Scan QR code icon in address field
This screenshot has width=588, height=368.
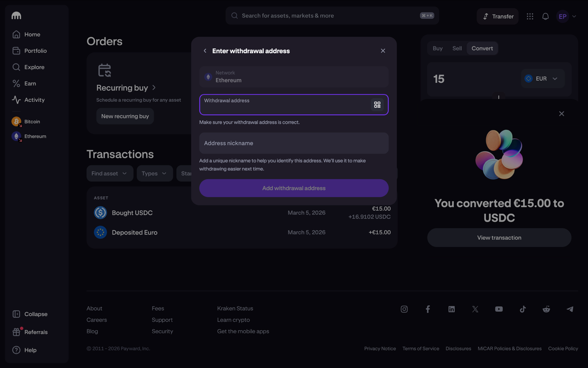click(377, 104)
